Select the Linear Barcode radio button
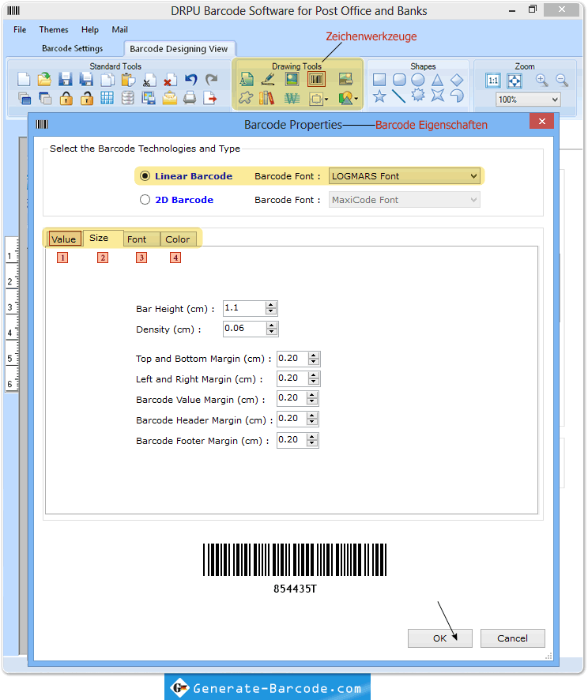Image resolution: width=588 pixels, height=700 pixels. tap(145, 176)
